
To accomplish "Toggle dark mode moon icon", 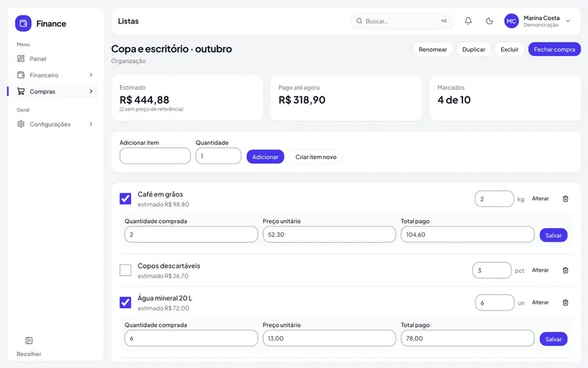I will (x=490, y=21).
